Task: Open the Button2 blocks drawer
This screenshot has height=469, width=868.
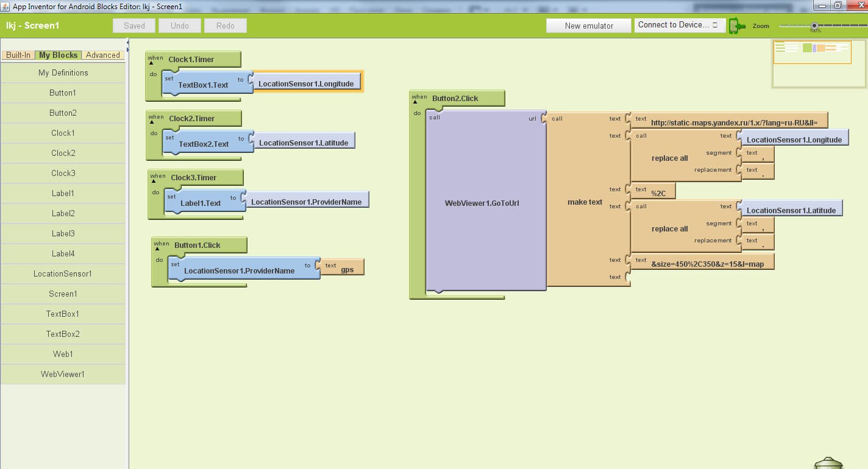Action: 63,113
